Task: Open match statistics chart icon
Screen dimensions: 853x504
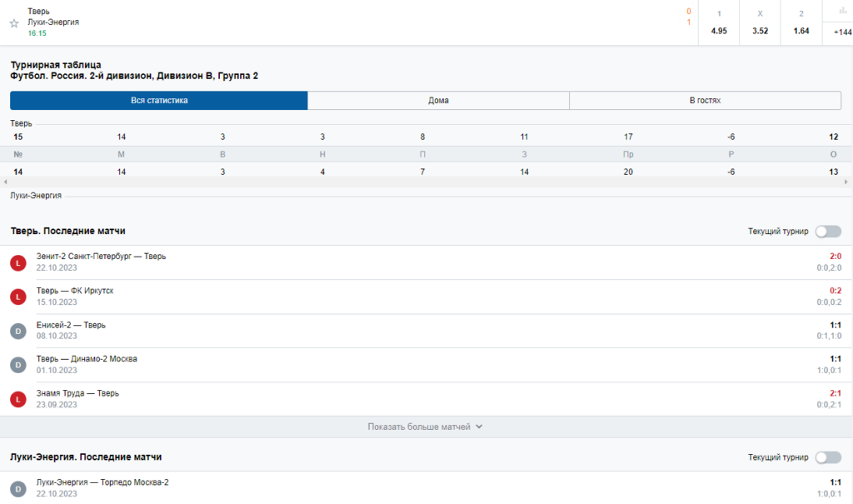Action: click(x=843, y=10)
